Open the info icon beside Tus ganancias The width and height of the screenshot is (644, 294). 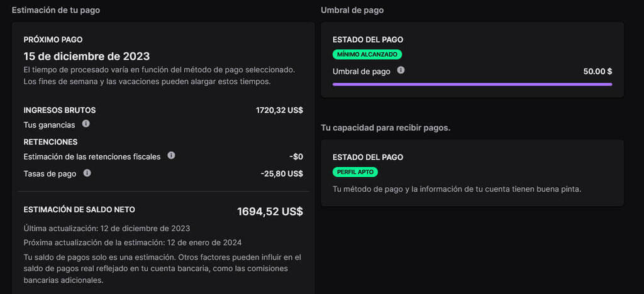86,123
